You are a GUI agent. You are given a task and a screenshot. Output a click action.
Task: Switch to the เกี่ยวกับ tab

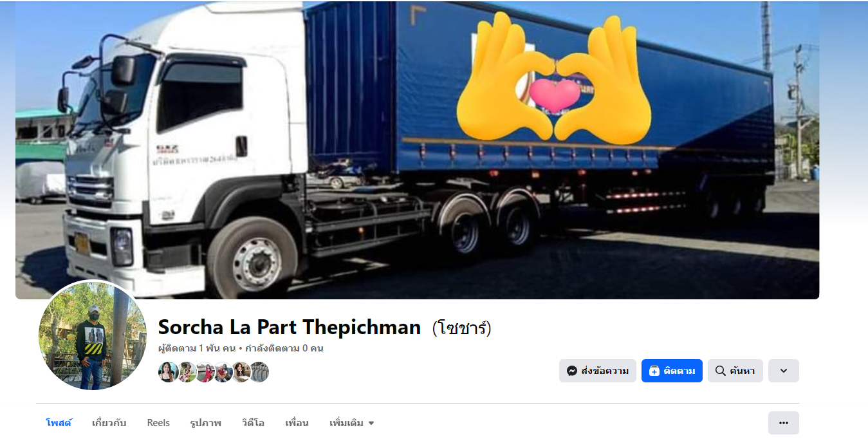tap(109, 423)
